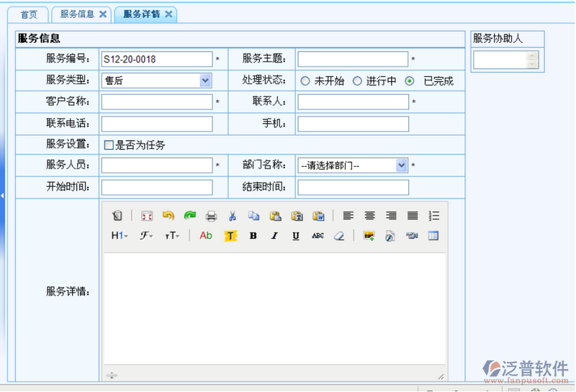
Task: Toggle bold text formatting
Action: (253, 236)
